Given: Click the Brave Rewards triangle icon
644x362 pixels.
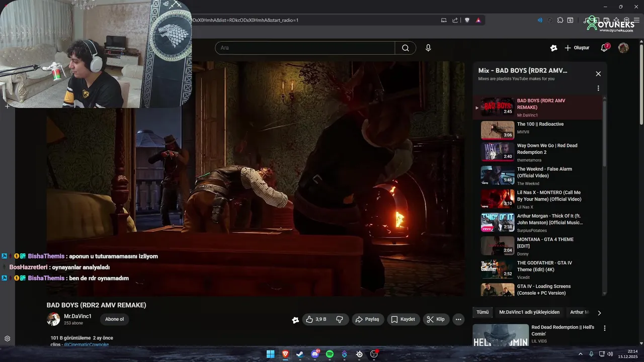Looking at the screenshot, I should coord(478,20).
